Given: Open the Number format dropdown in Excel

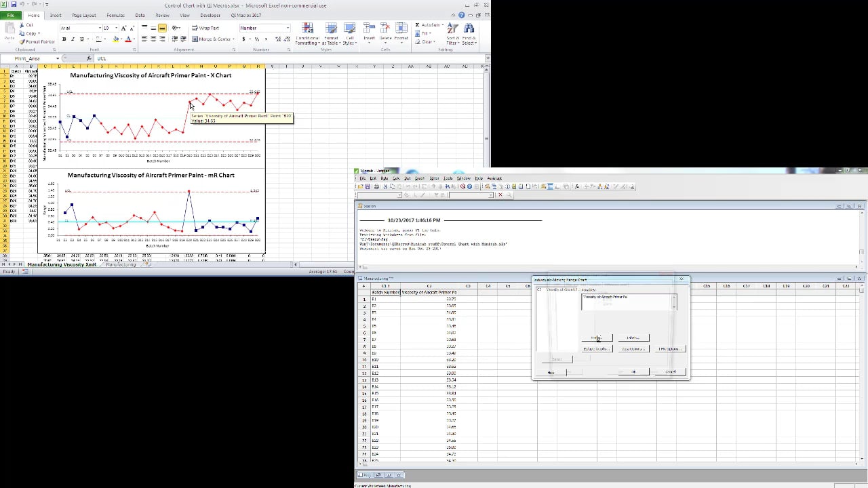Looking at the screenshot, I should [x=288, y=28].
